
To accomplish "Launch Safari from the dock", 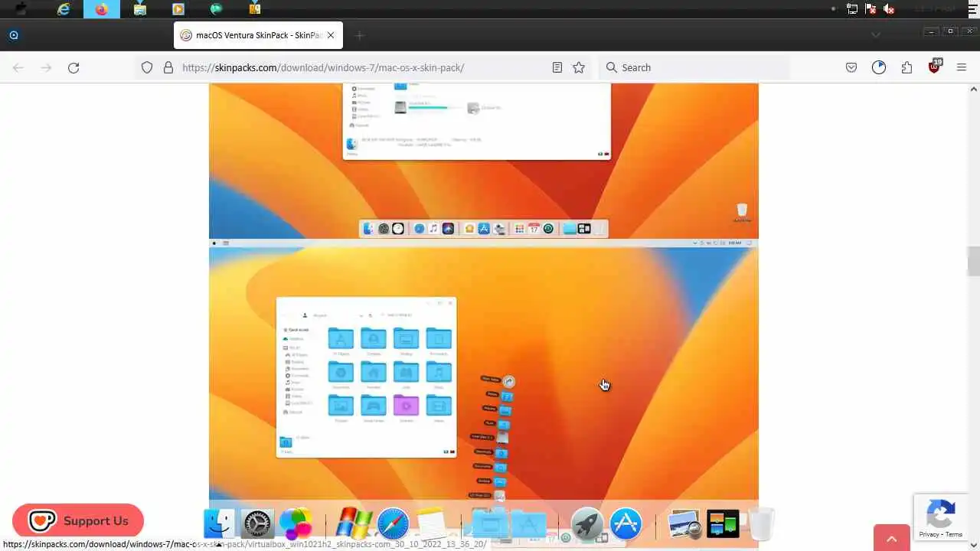I will click(393, 524).
